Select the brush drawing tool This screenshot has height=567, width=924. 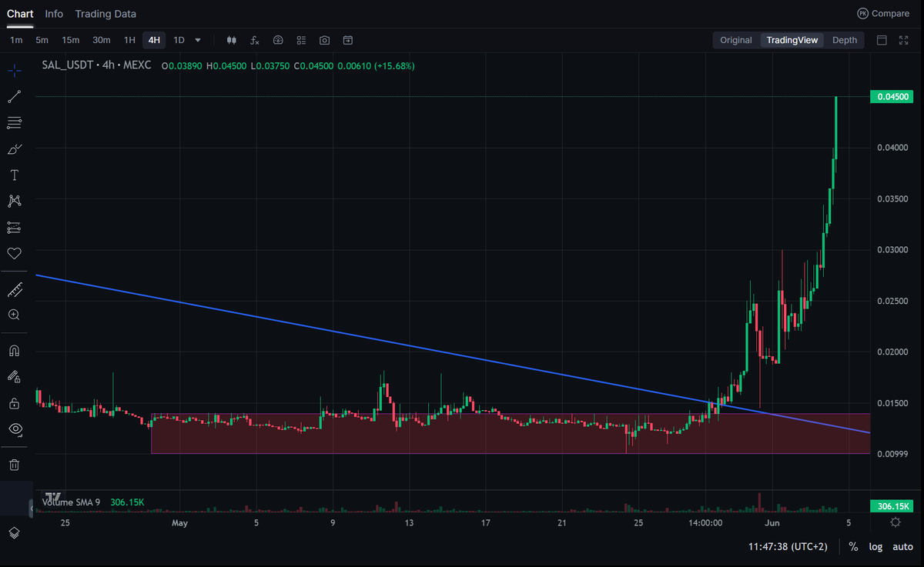click(x=14, y=149)
